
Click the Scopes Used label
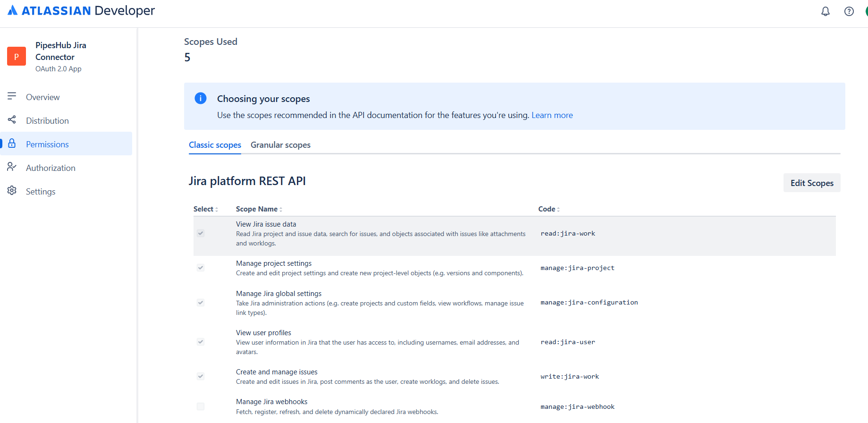tap(211, 42)
